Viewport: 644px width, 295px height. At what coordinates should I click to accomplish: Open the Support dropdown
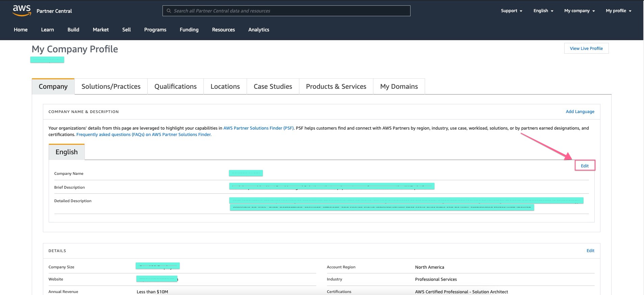(x=511, y=11)
